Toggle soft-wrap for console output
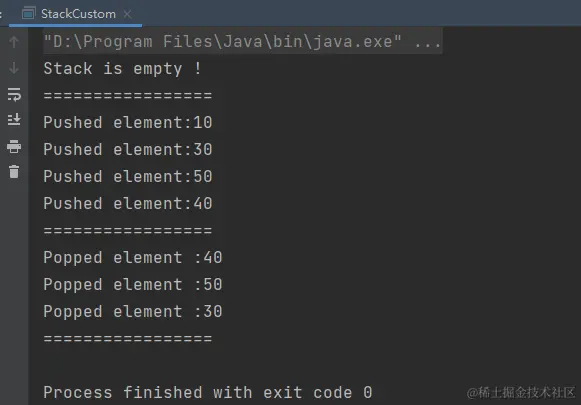Image resolution: width=581 pixels, height=405 pixels. [x=14, y=94]
